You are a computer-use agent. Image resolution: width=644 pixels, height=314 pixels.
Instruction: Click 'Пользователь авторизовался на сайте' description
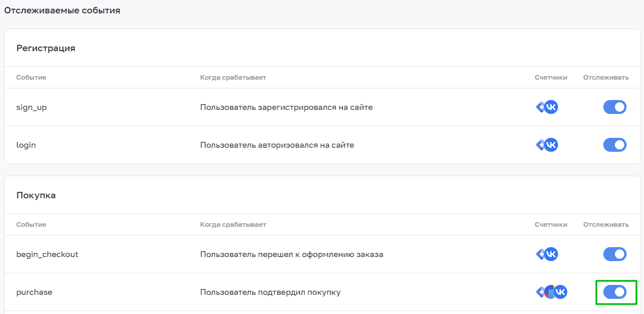[277, 145]
